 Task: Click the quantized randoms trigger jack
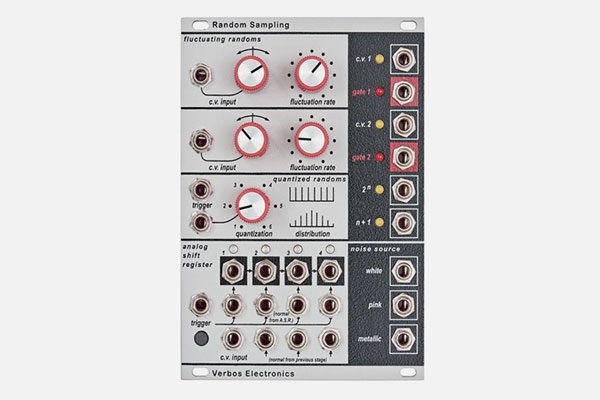point(201,190)
